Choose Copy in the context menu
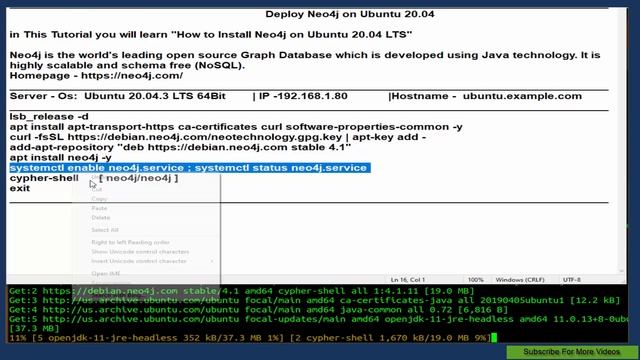 (x=99, y=199)
